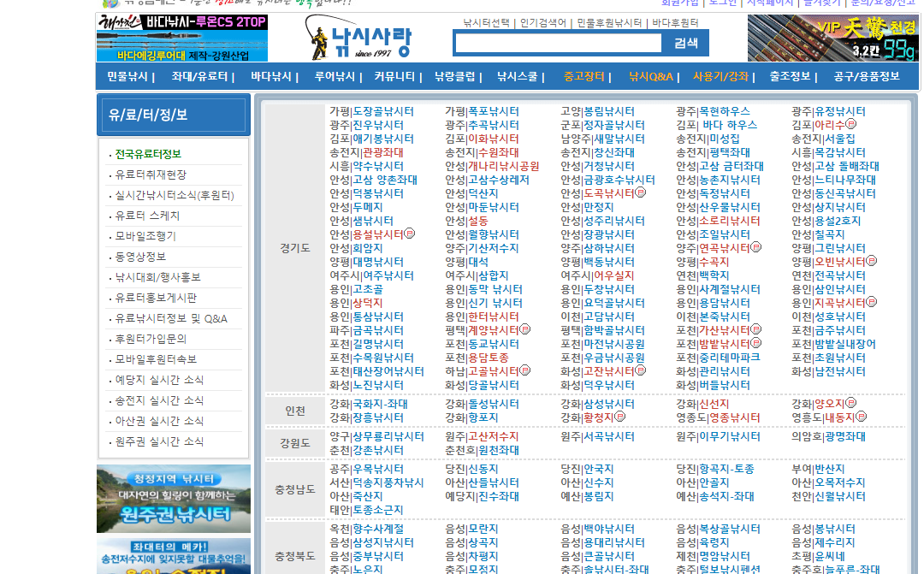Click the 낚시사랑 site logo
This screenshot has width=924, height=574.
click(x=358, y=37)
